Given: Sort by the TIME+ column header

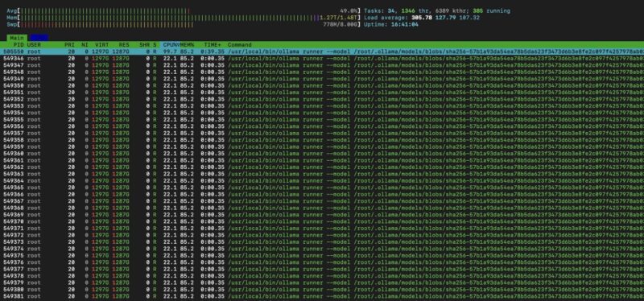Looking at the screenshot, I should click(x=213, y=44).
